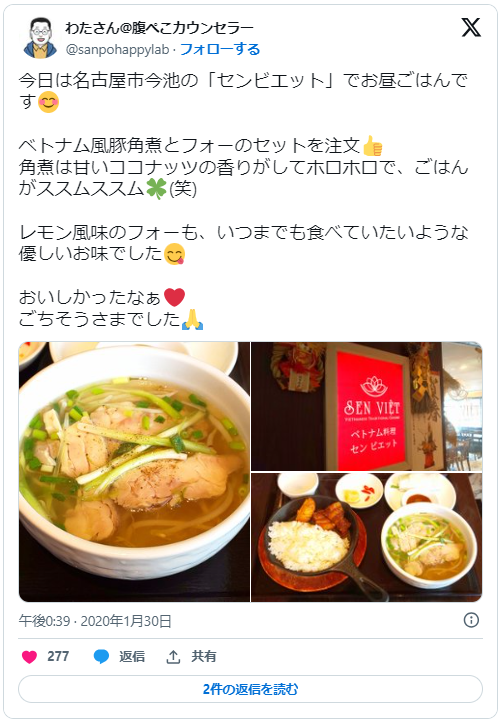
Task: Click the おいしかったなぁ text line
Action: click(102, 297)
